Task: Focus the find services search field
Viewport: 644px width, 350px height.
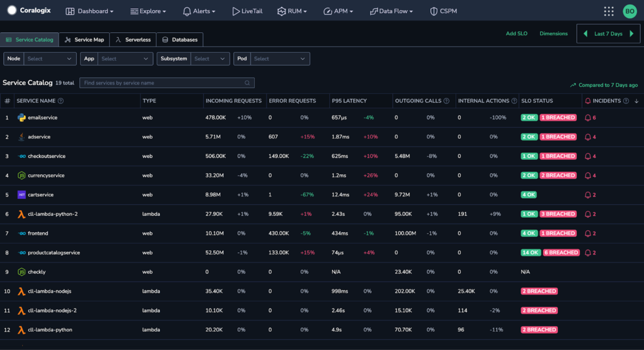Action: pos(167,83)
